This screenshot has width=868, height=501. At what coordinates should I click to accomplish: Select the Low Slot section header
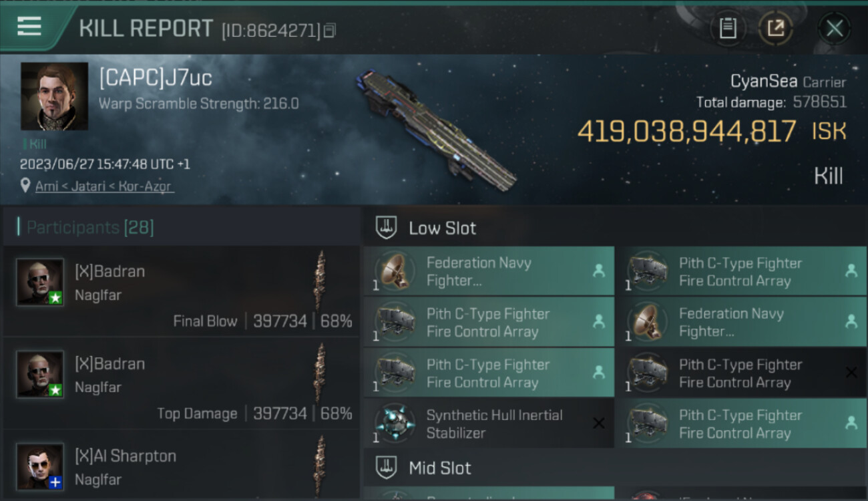442,228
